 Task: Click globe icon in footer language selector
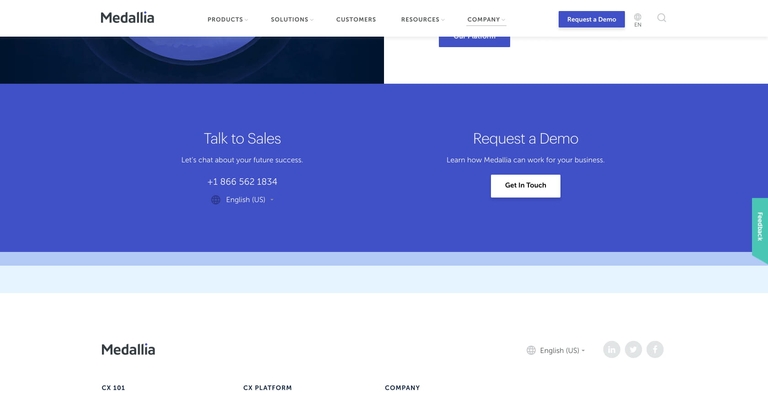point(531,350)
